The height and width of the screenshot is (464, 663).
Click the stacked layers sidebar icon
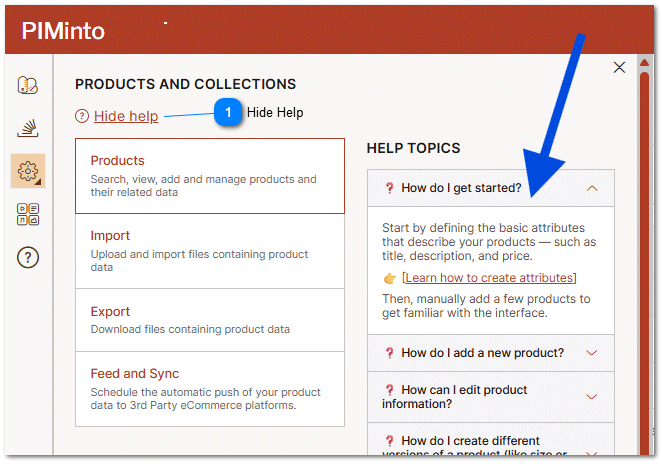28,128
